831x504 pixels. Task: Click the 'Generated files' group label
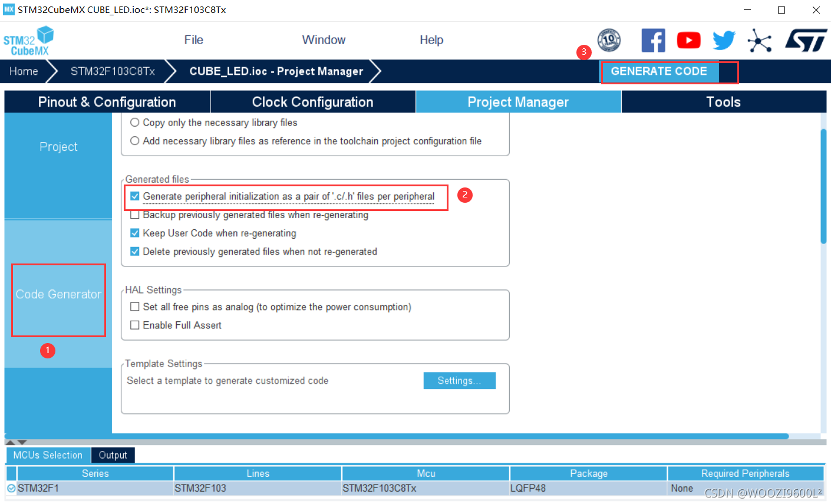point(157,179)
